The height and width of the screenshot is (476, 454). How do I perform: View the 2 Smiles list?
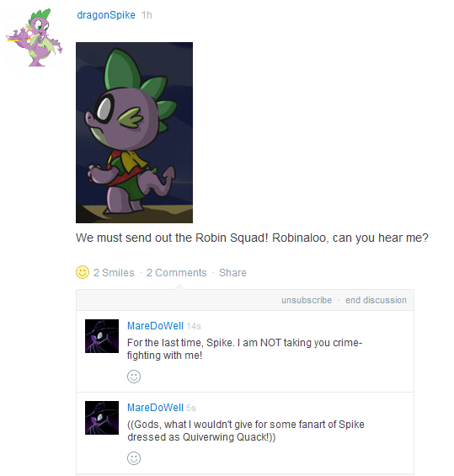coord(114,273)
